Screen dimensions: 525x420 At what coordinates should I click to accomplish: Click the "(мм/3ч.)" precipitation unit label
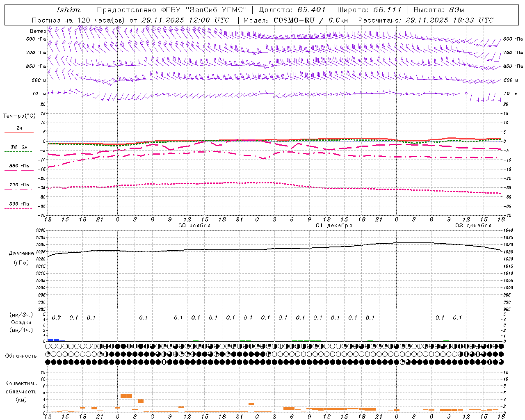point(21,315)
